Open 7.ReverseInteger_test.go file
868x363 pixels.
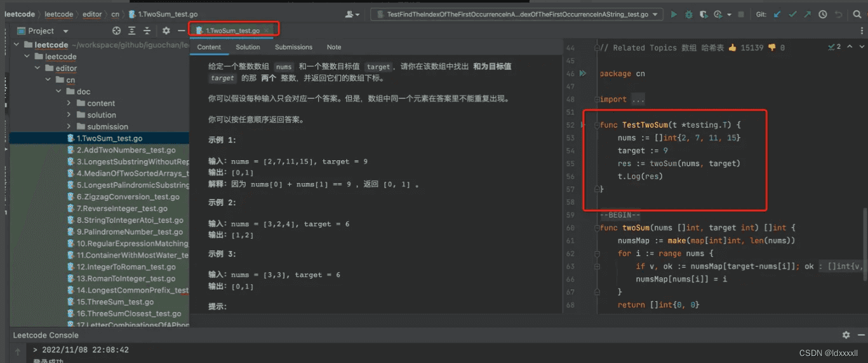tap(122, 209)
